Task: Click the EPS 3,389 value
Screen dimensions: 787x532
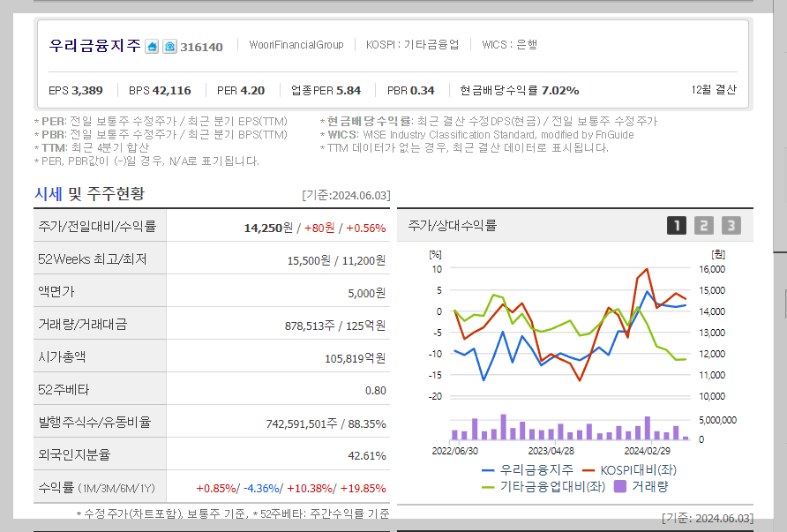Action: (76, 90)
